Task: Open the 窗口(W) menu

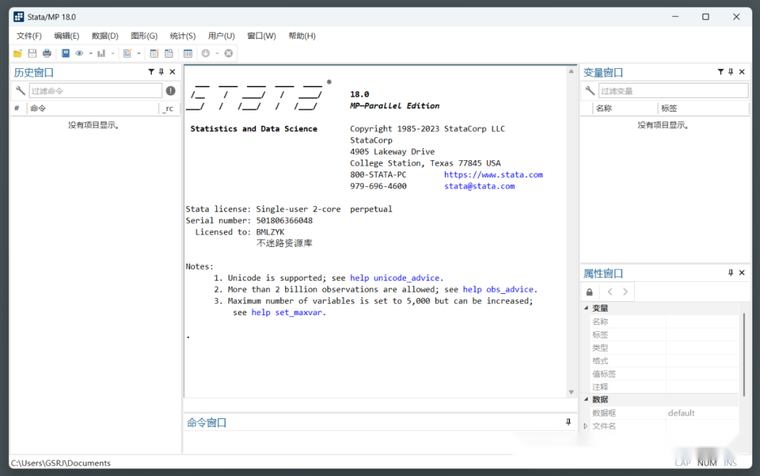Action: [x=262, y=36]
